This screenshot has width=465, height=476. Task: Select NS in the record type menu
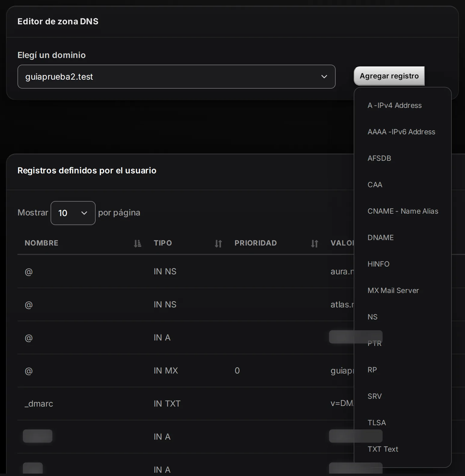[372, 317]
